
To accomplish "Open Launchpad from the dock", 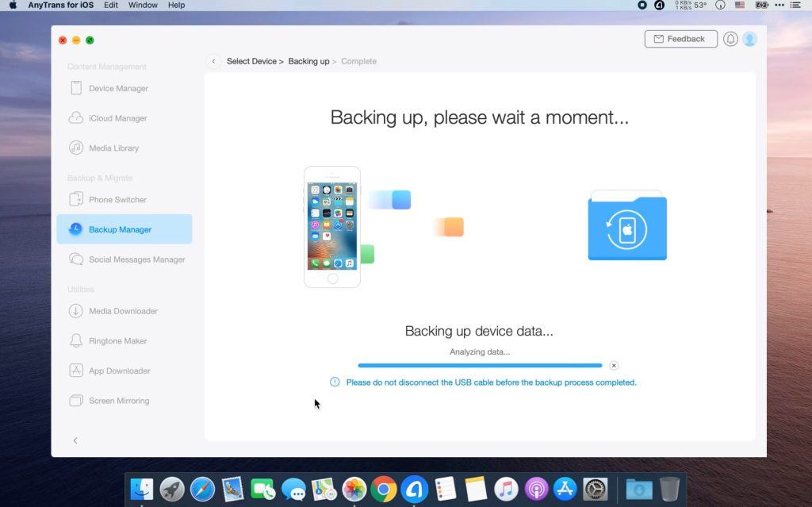I will click(172, 489).
